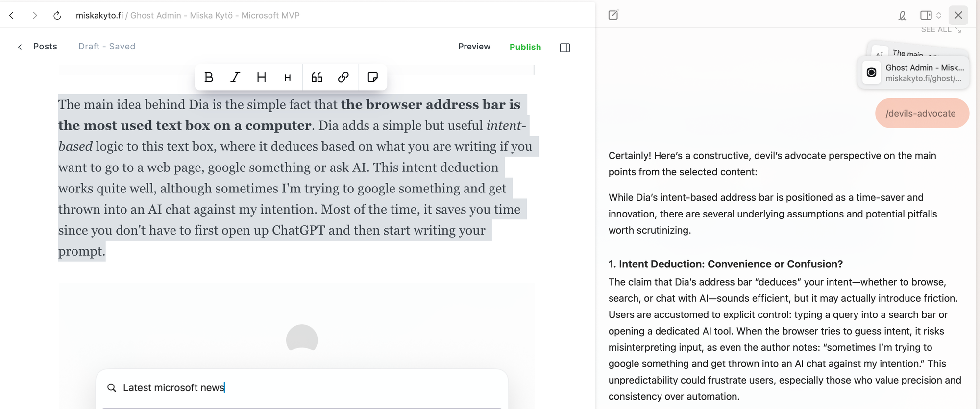
Task: Click the italic word 'intent-' in the paragraph
Action: pyautogui.click(x=506, y=125)
